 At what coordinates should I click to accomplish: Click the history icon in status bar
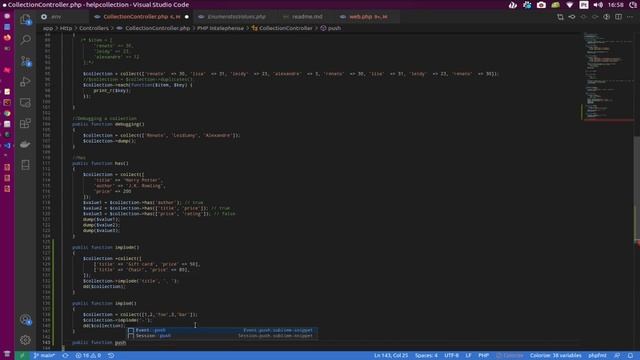point(111,356)
